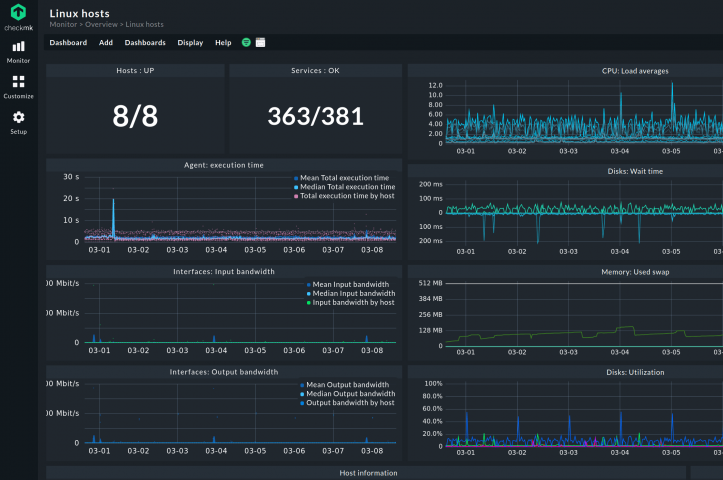Click the dashboard layout icon beside the filter icon

click(261, 43)
